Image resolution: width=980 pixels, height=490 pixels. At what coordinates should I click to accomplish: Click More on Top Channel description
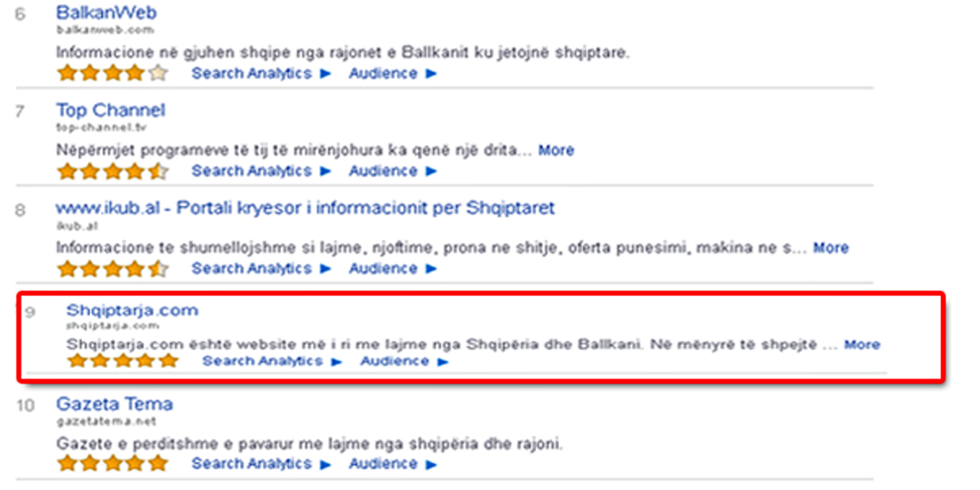pyautogui.click(x=556, y=150)
